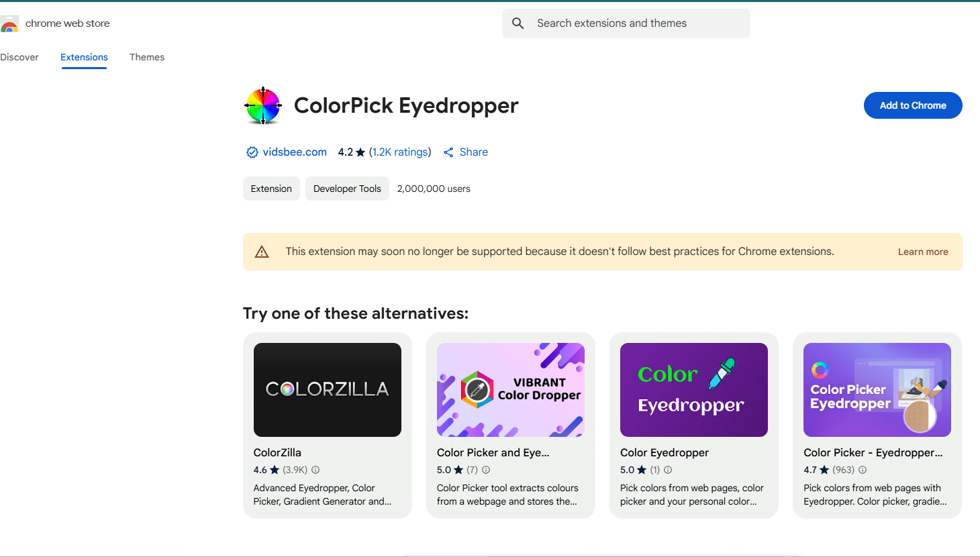Click the Learn more link
Image resolution: width=980 pixels, height=557 pixels.
[x=923, y=251]
